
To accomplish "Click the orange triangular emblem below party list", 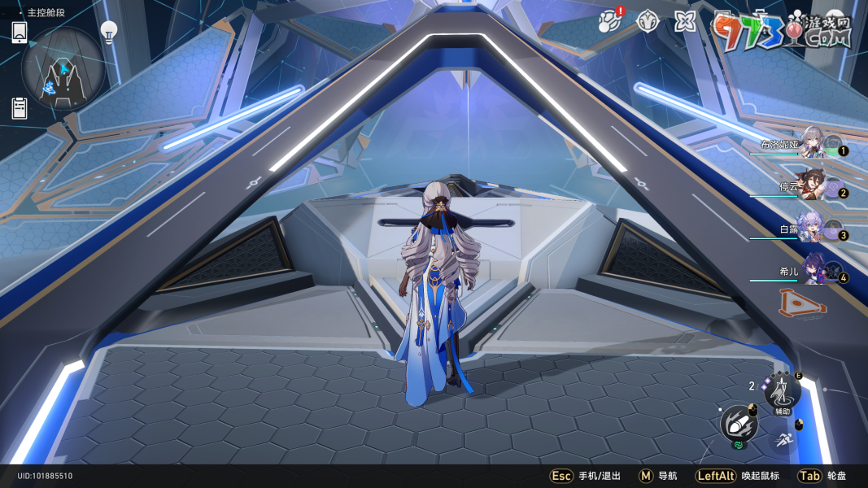I will point(801,303).
